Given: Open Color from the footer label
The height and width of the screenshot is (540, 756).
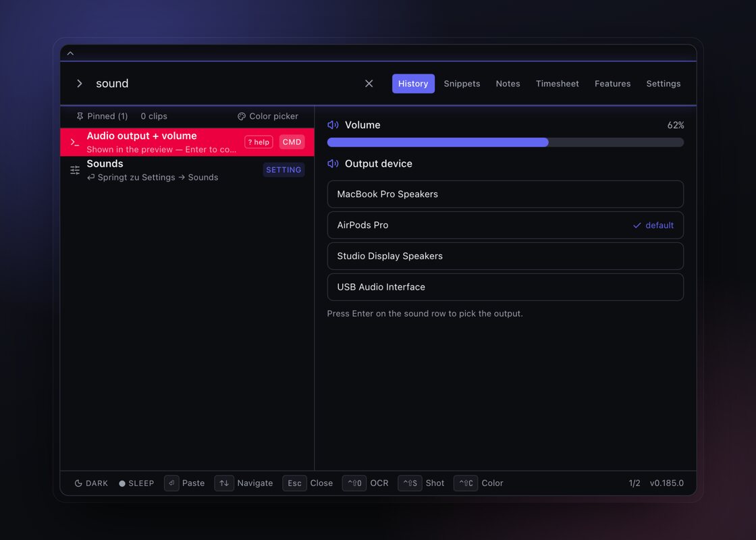Looking at the screenshot, I should (492, 483).
